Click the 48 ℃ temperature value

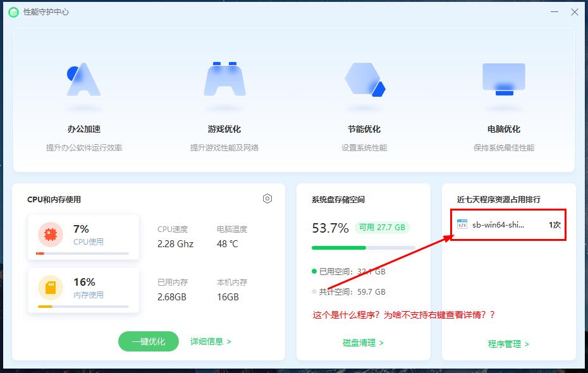(x=227, y=244)
